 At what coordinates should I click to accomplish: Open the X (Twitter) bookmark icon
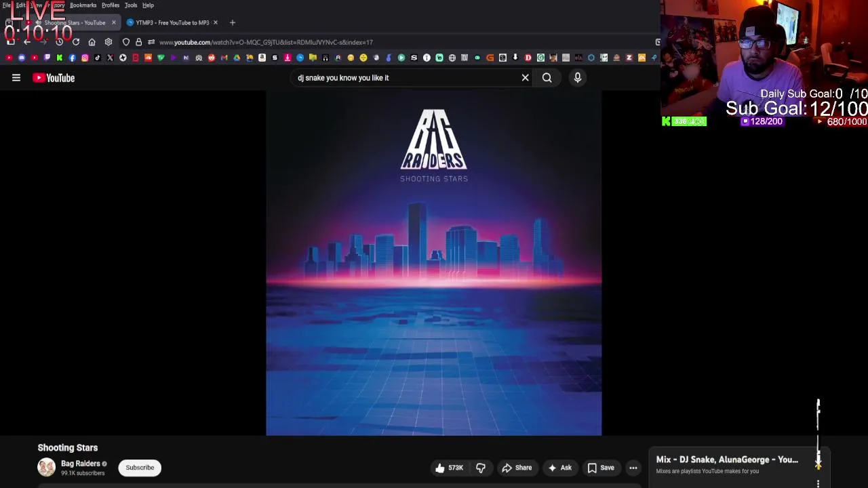[x=110, y=58]
